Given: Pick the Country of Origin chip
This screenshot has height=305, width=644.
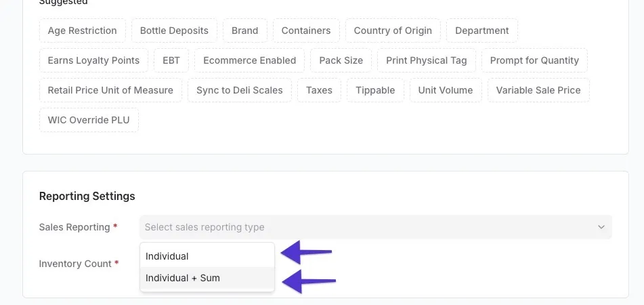Looking at the screenshot, I should point(393,30).
